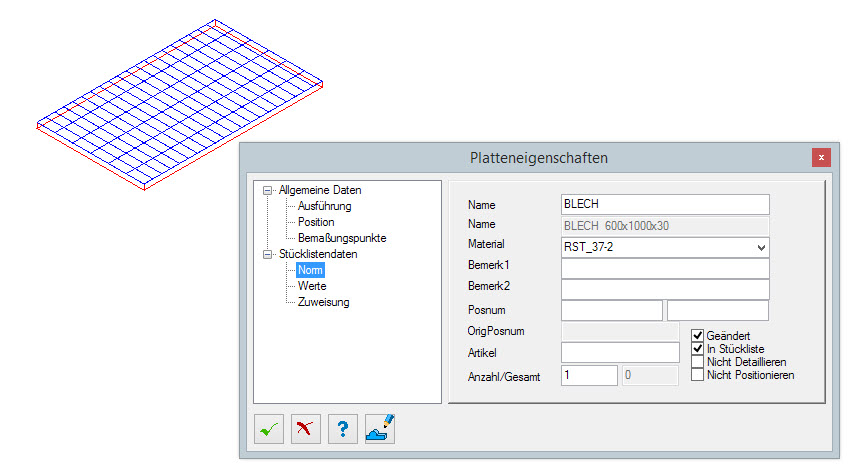Uncheck the In Stückliste checkbox
Viewport: 852px width, 473px height.
(x=698, y=348)
